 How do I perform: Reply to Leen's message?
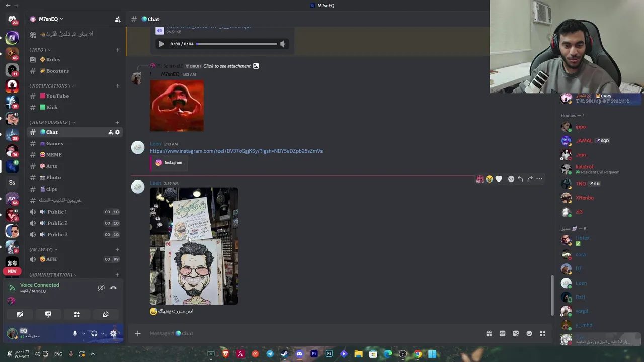pyautogui.click(x=520, y=179)
